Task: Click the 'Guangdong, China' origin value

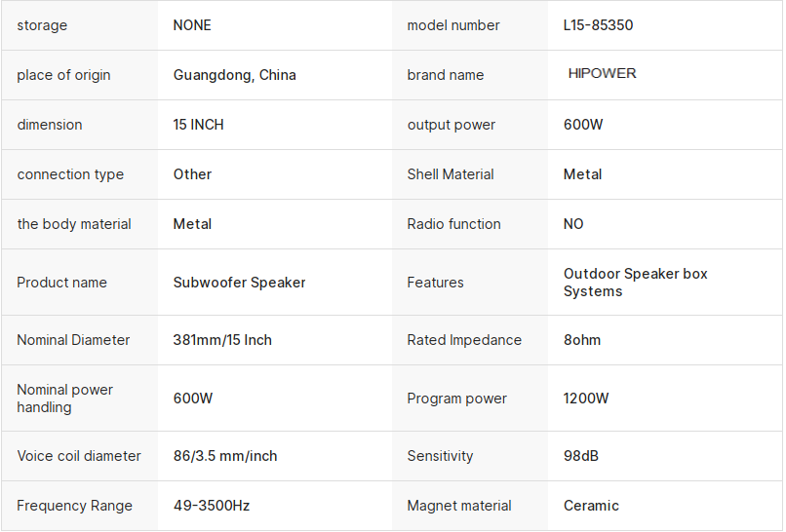Action: [234, 75]
